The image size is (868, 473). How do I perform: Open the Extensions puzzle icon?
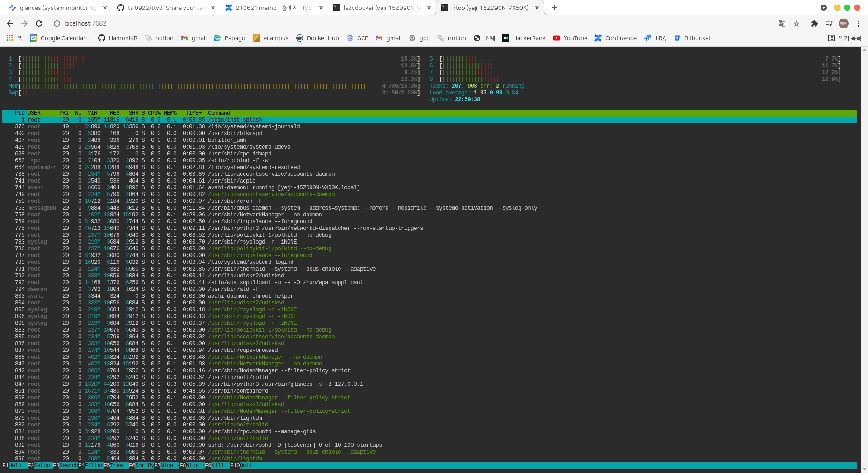(x=814, y=23)
